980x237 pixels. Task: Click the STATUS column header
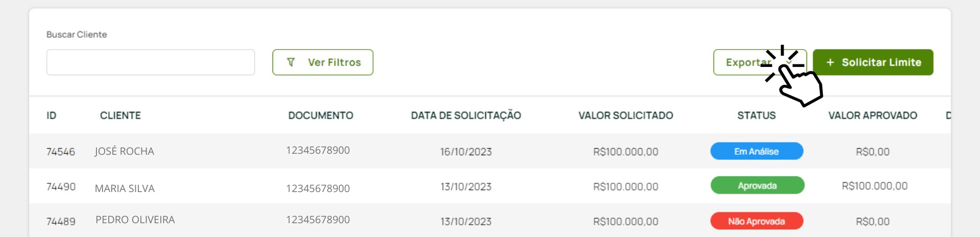pos(756,115)
